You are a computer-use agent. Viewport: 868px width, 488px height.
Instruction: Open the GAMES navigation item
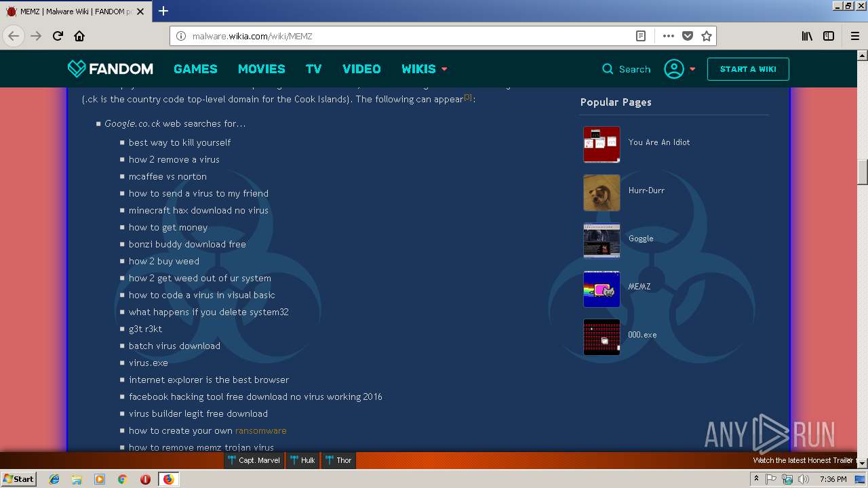(195, 69)
